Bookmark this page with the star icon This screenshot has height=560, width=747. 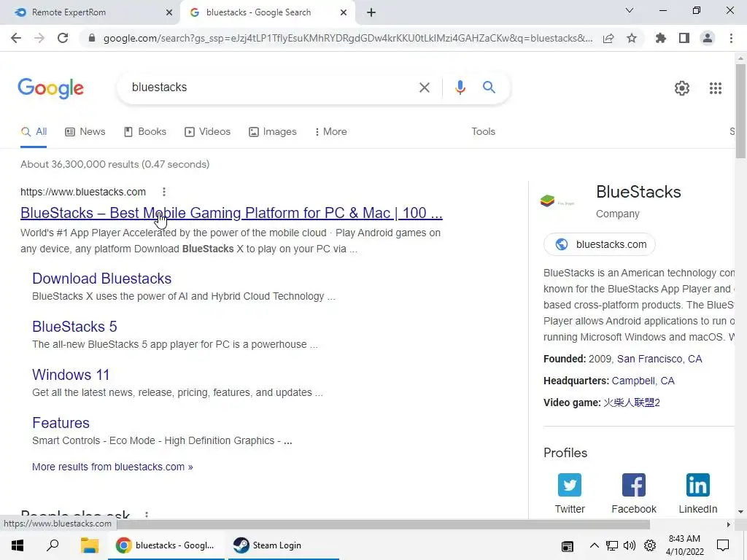(632, 38)
